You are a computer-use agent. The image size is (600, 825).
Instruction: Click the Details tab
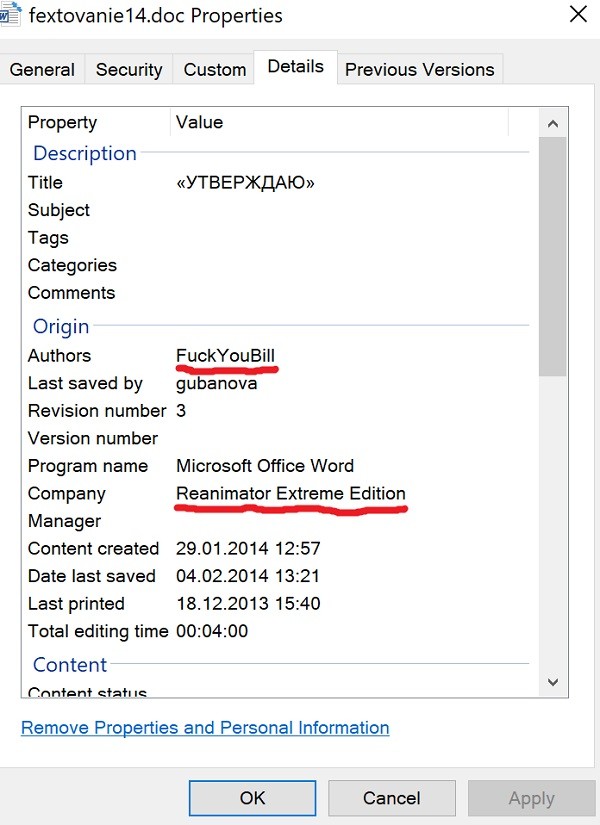[295, 67]
